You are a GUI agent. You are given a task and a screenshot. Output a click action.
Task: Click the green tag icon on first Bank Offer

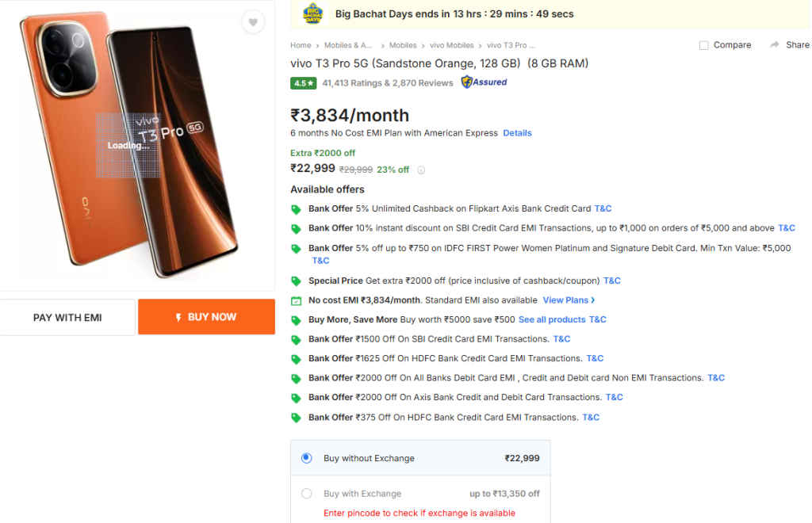click(x=296, y=208)
